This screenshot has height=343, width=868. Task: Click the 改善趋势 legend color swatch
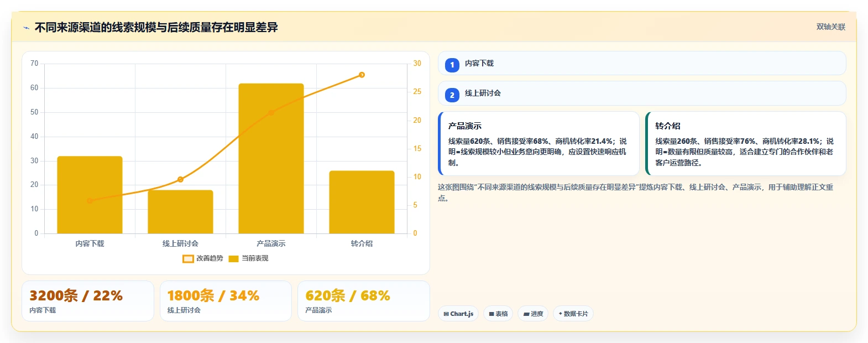[x=188, y=258]
